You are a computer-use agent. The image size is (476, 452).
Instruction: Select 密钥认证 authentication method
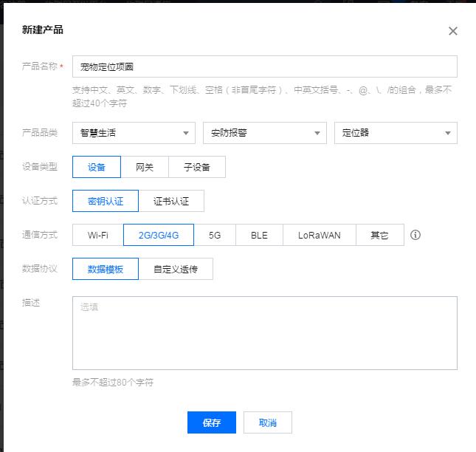(106, 201)
